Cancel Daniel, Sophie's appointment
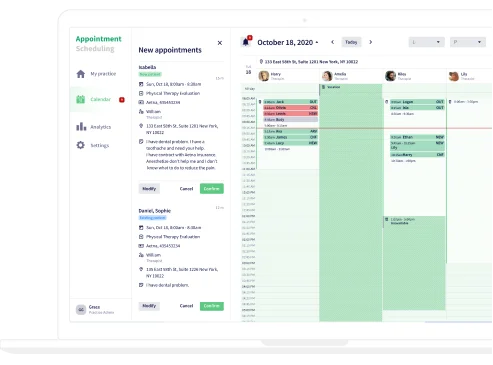The width and height of the screenshot is (493, 365). [186, 306]
